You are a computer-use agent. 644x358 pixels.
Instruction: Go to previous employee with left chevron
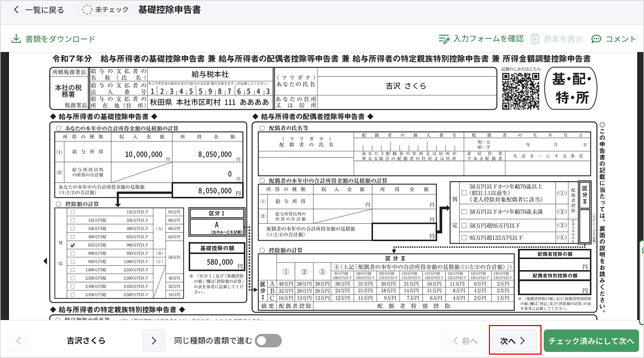18,341
